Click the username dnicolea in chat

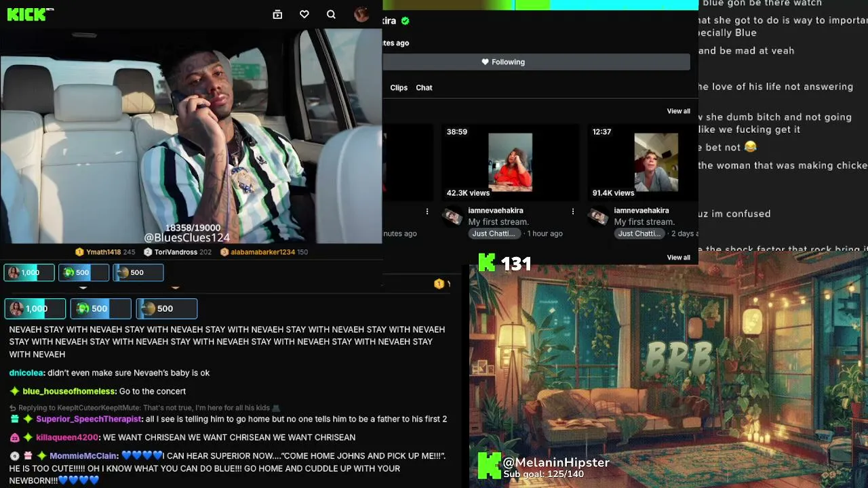click(x=26, y=373)
